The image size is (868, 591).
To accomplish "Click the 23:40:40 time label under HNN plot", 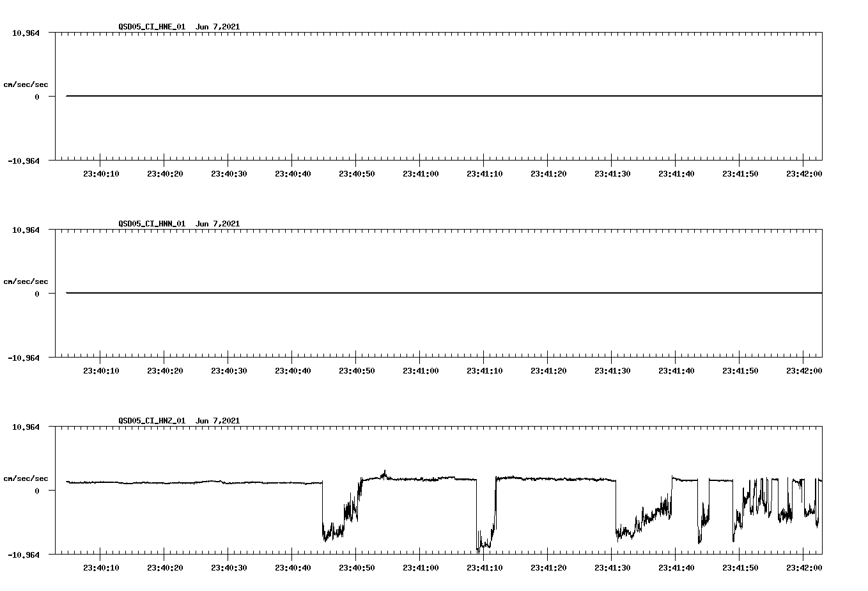I will [x=293, y=371].
